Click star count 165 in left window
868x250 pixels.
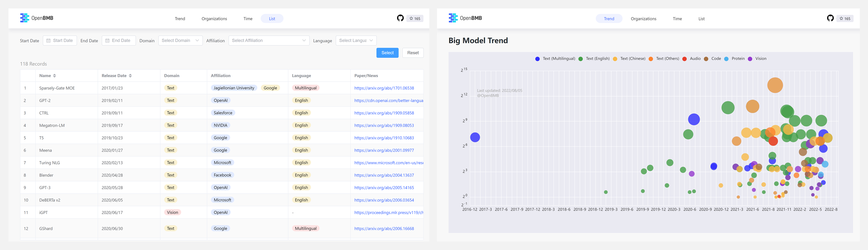(415, 19)
